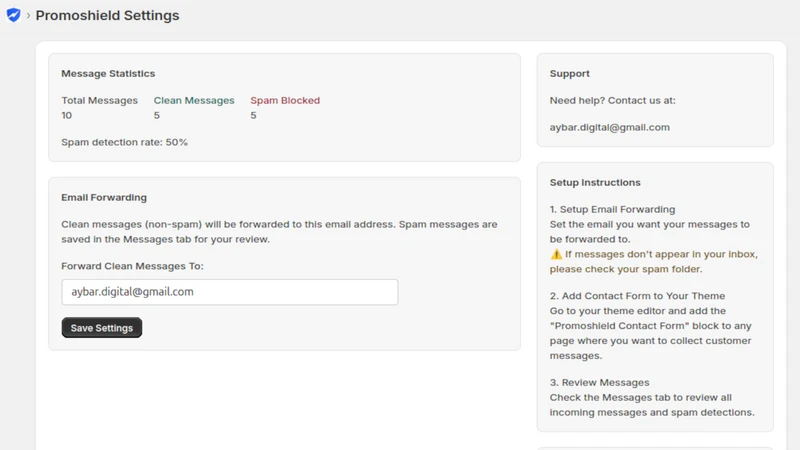Image resolution: width=800 pixels, height=450 pixels.
Task: Focus the Forward Clean Messages To email field
Action: pyautogui.click(x=230, y=292)
